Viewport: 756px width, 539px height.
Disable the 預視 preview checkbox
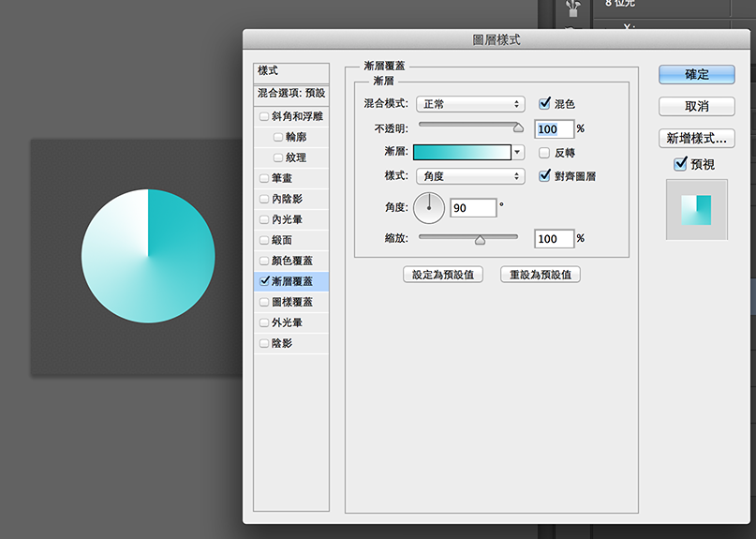[x=681, y=164]
